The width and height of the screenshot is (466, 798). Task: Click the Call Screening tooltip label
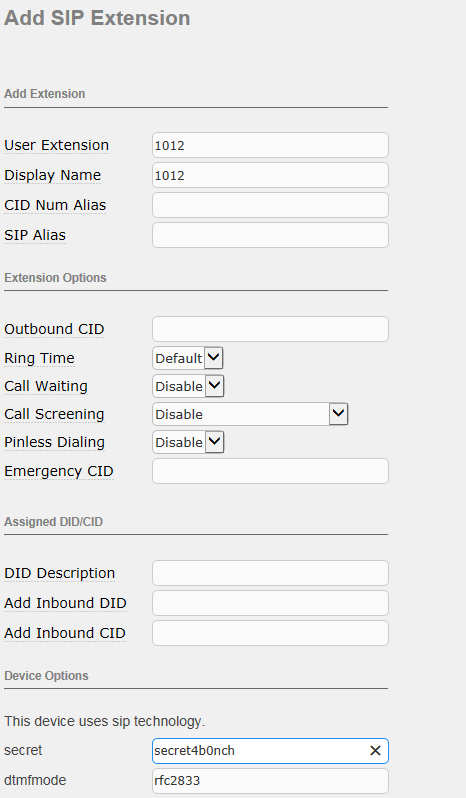click(x=54, y=414)
